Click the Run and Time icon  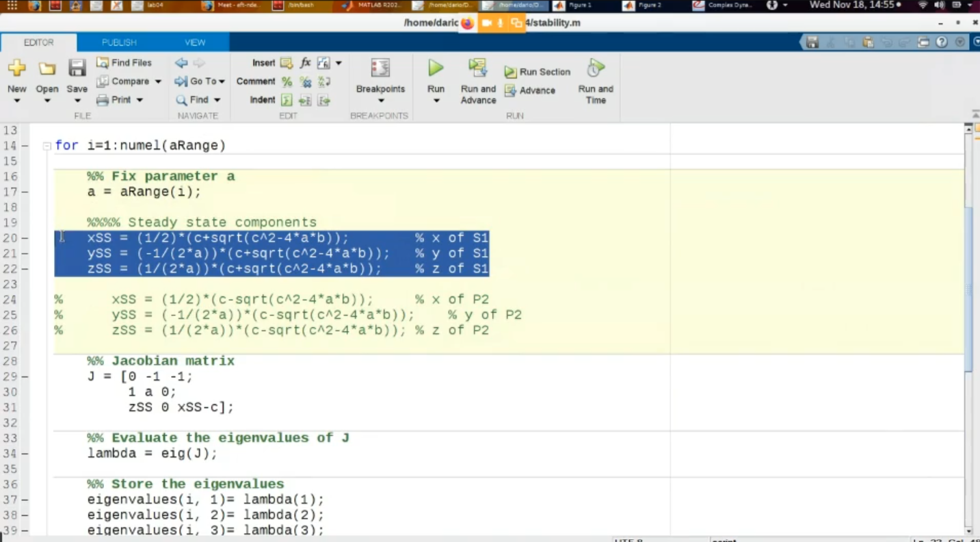(x=595, y=68)
